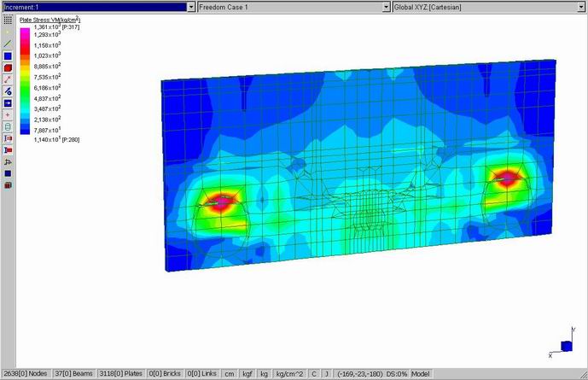Click the C temperature unit field
The height and width of the screenshot is (380, 588).
(314, 374)
